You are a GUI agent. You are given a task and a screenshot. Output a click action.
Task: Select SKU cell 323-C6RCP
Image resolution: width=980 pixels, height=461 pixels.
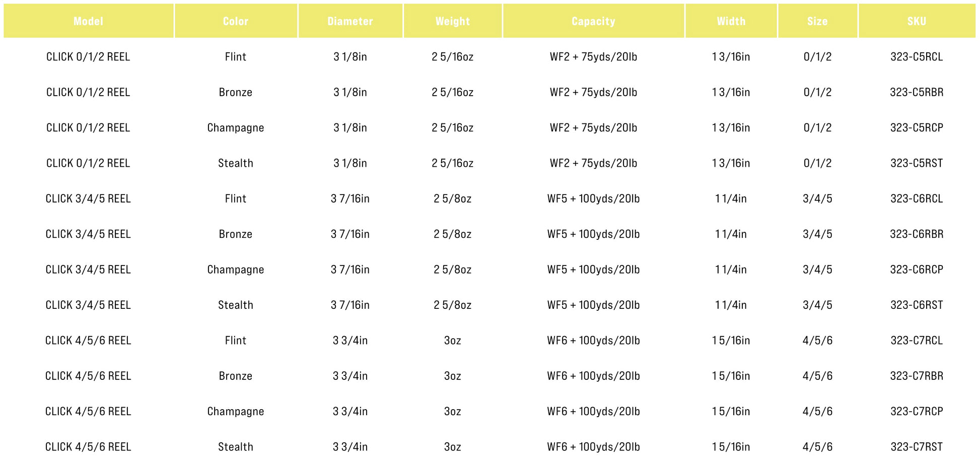pyautogui.click(x=917, y=270)
